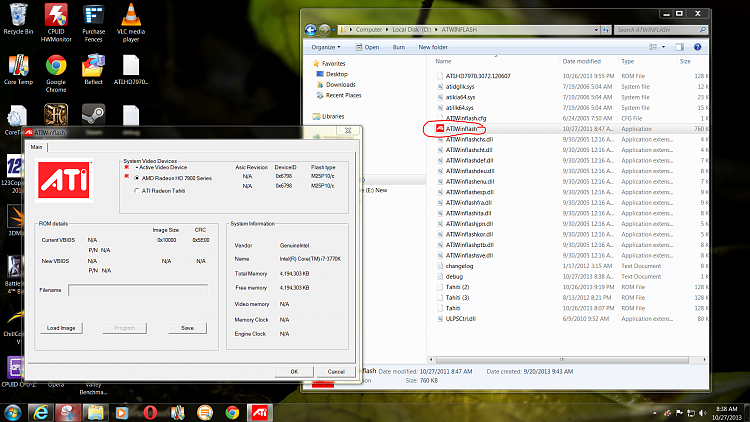750x422 pixels.
Task: Click OK in the ATIWinflash dialog
Action: (294, 371)
